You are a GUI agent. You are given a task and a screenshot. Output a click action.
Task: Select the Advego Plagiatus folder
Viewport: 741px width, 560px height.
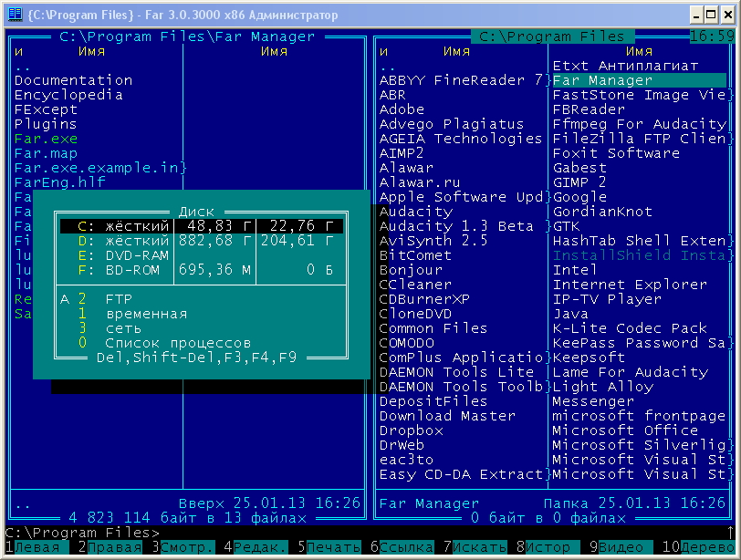click(x=452, y=125)
